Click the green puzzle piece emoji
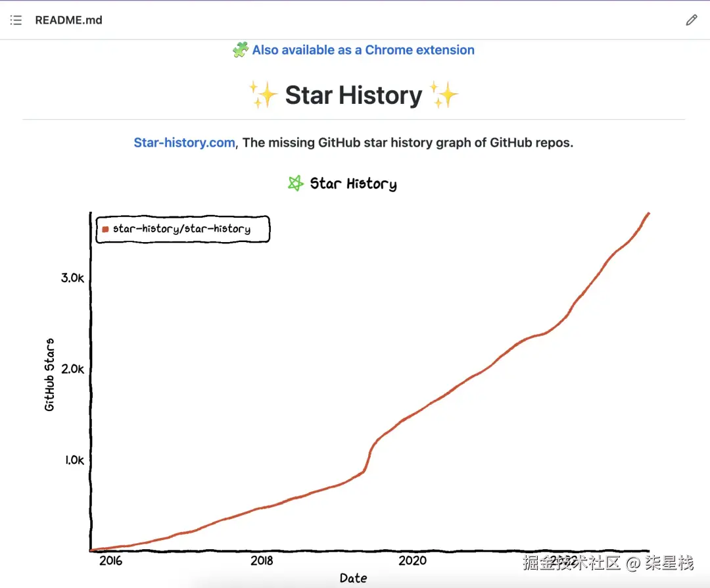This screenshot has height=588, width=710. [x=241, y=49]
